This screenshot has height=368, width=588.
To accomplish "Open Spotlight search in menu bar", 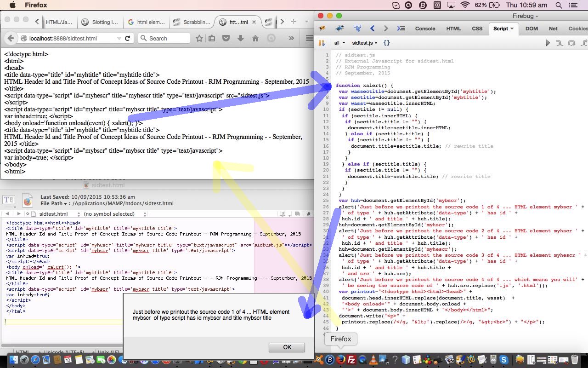I will pyautogui.click(x=559, y=5).
